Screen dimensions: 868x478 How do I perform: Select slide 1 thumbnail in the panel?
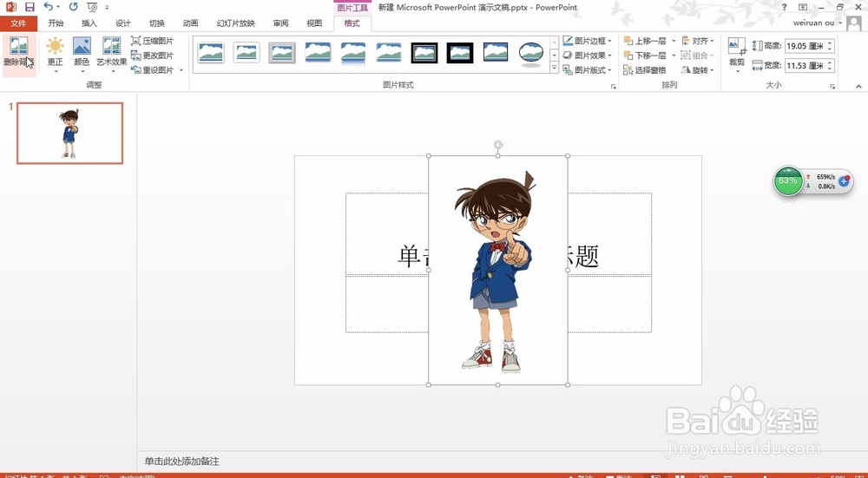coord(69,134)
